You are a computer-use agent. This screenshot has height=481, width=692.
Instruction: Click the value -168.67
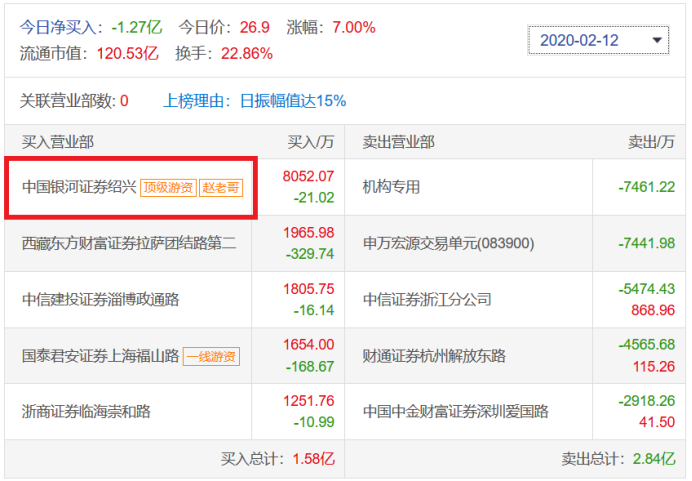(x=310, y=366)
